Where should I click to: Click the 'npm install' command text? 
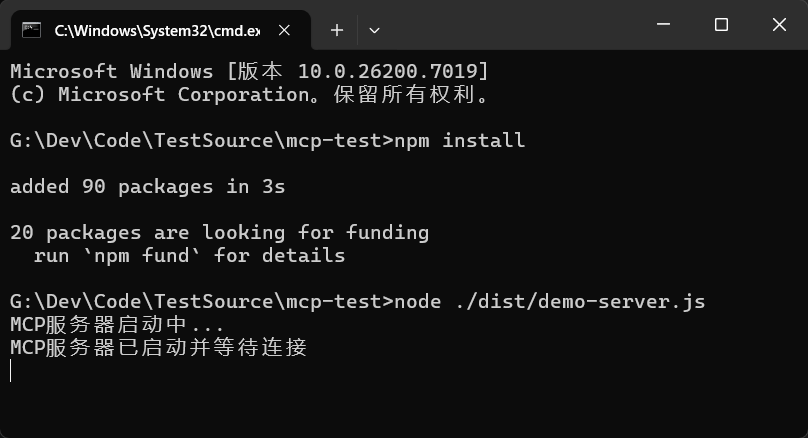(459, 140)
